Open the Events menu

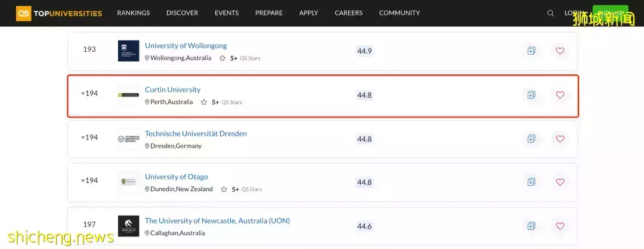[x=227, y=13]
